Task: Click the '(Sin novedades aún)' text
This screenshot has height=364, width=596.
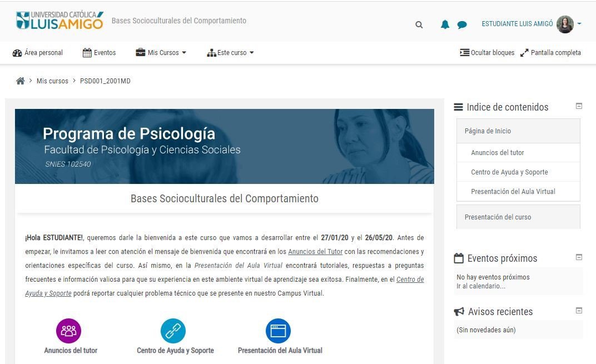Action: pos(486,330)
